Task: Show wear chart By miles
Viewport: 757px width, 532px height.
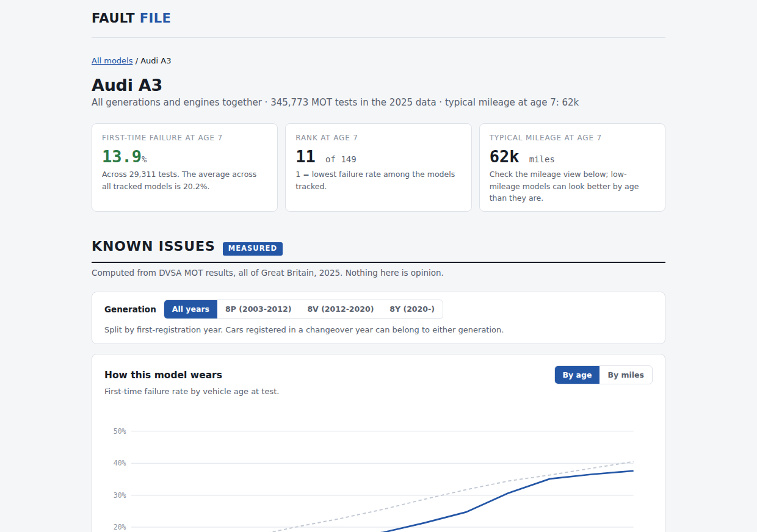Action: pyautogui.click(x=626, y=375)
